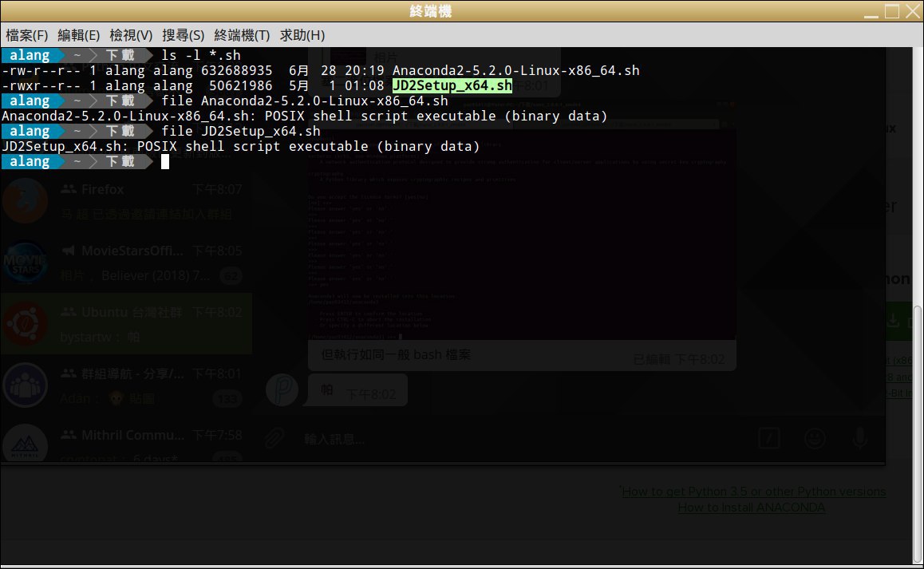The height and width of the screenshot is (569, 924).
Task: Click sender avatar beside the 帕 message
Action: coord(282,389)
